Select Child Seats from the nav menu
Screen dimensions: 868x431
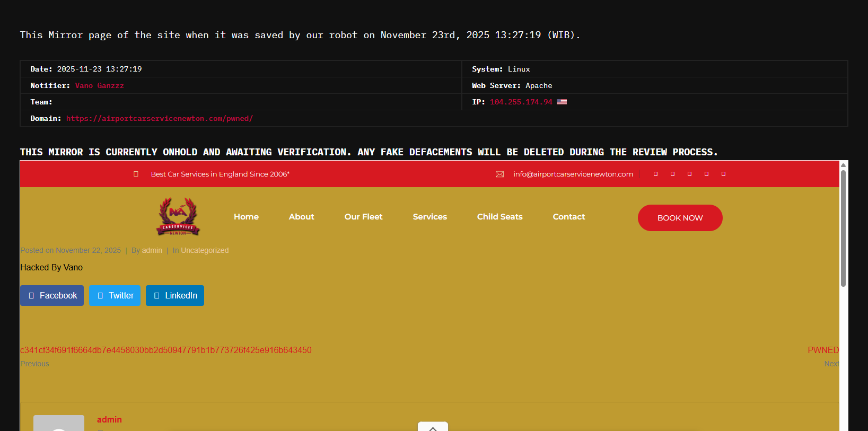pos(499,217)
